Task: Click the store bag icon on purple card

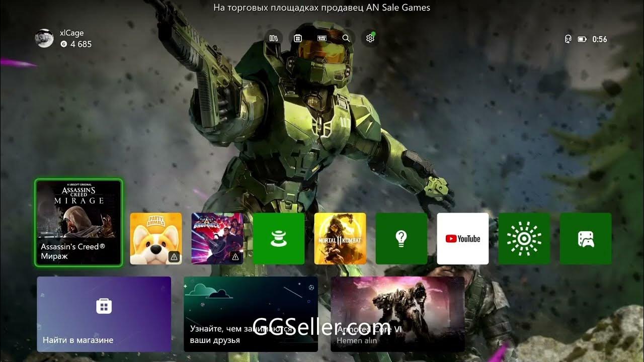Action: (104, 306)
